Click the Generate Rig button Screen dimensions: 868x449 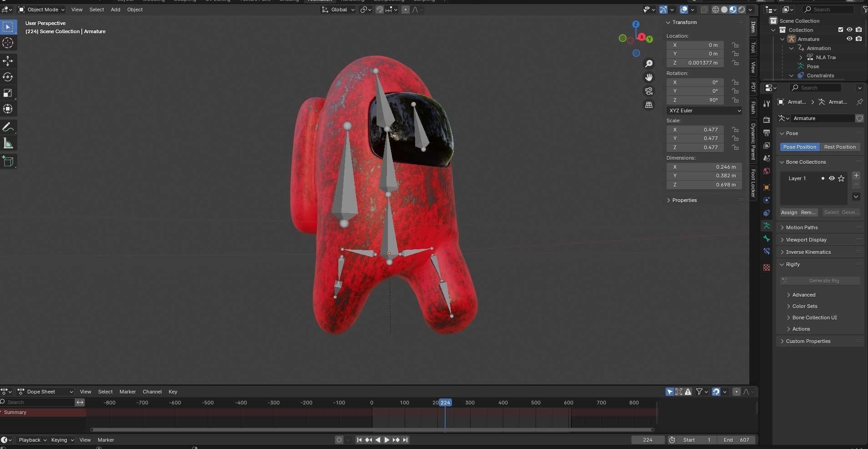[x=820, y=281]
